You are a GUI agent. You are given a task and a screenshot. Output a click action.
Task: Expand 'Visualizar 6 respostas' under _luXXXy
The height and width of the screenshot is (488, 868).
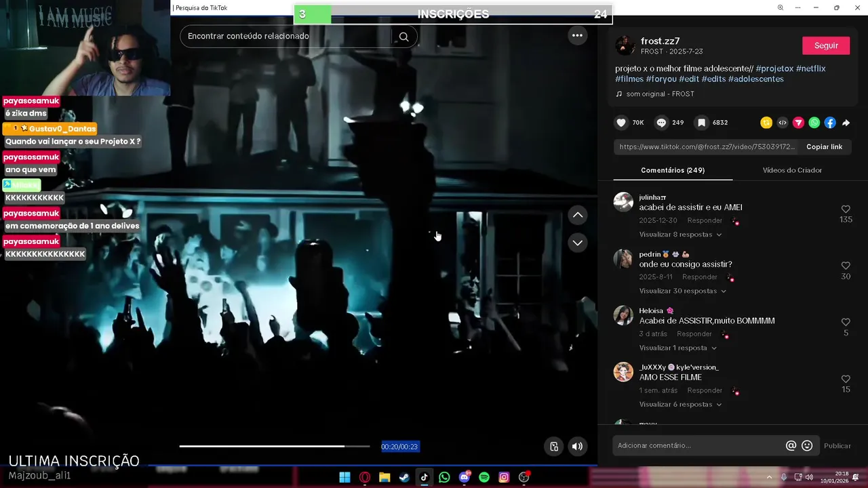coord(680,404)
